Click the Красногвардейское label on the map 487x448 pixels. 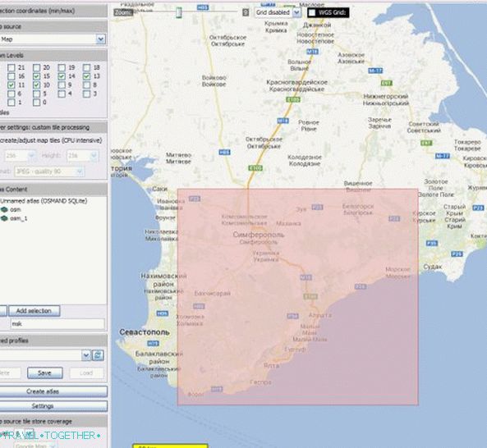(297, 82)
